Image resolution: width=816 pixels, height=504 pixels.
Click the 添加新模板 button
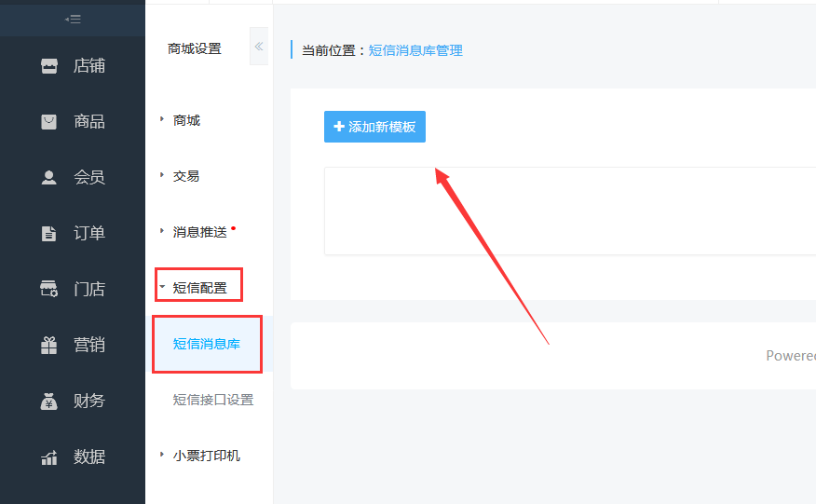pyautogui.click(x=374, y=127)
